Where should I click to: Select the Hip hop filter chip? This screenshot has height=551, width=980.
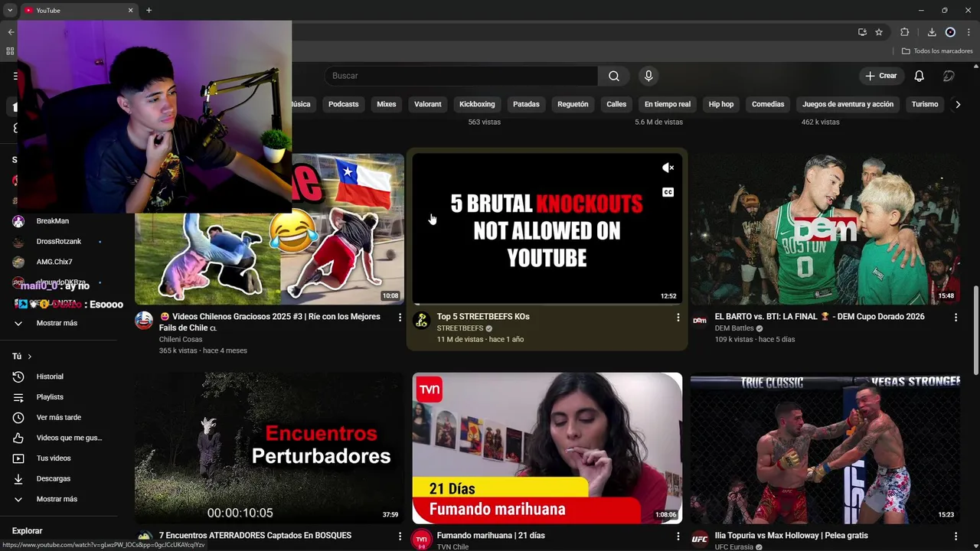click(721, 104)
